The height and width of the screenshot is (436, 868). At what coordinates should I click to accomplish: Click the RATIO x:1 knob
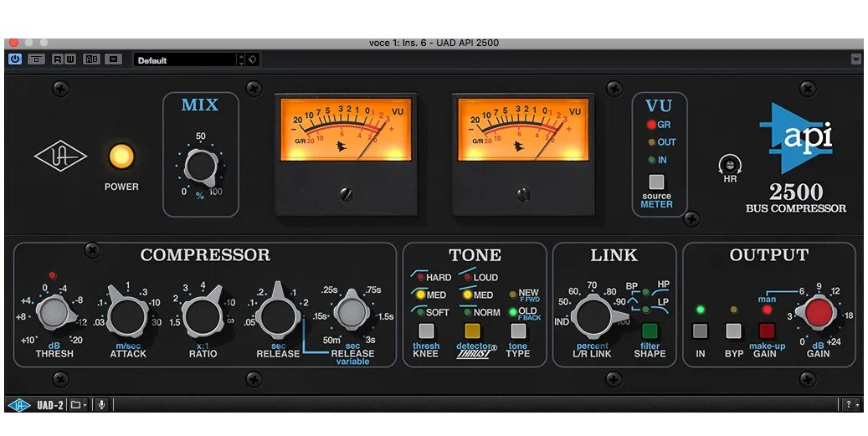coord(202,315)
